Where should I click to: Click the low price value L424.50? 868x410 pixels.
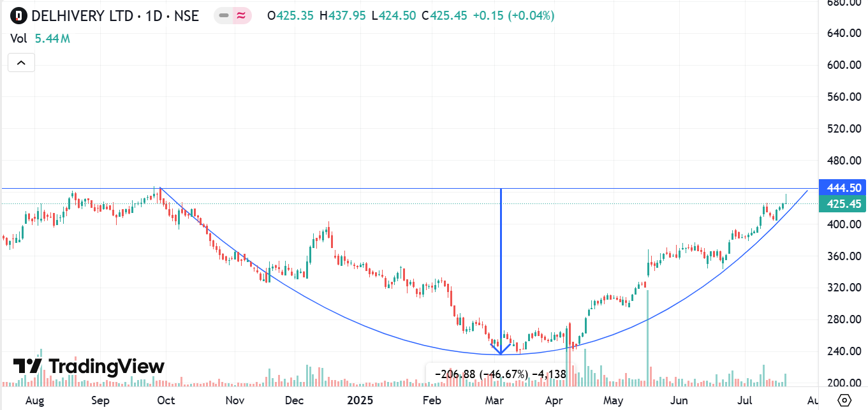[x=394, y=16]
